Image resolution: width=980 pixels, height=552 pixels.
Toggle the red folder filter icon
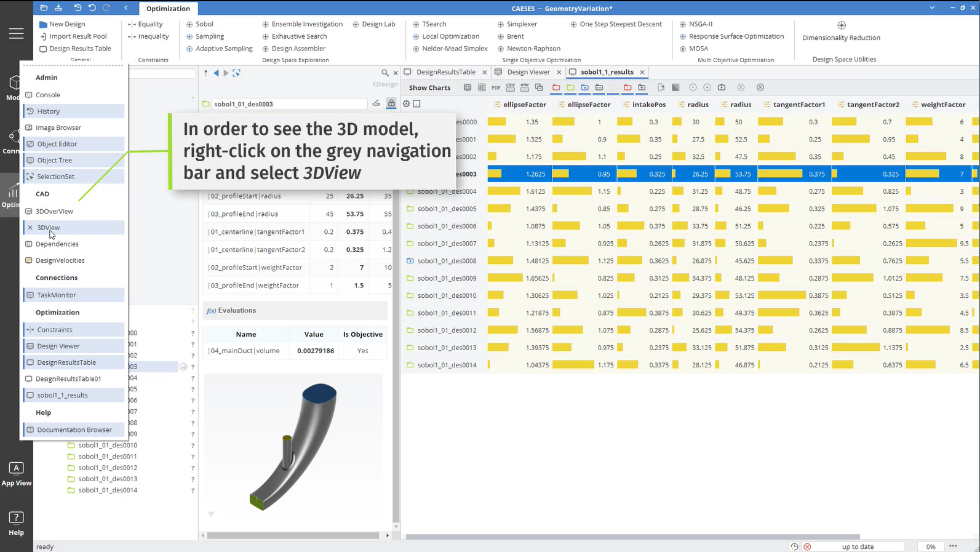pos(556,87)
